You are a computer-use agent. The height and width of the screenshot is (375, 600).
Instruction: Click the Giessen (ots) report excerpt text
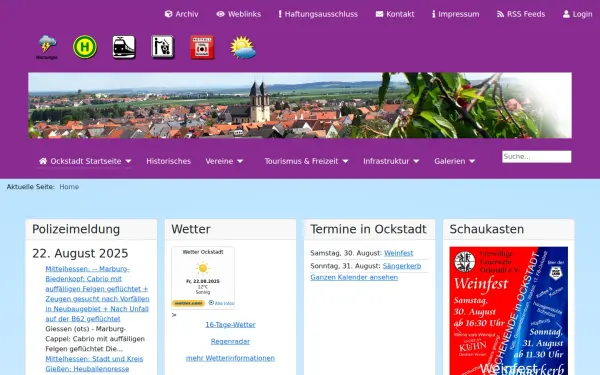click(x=95, y=339)
